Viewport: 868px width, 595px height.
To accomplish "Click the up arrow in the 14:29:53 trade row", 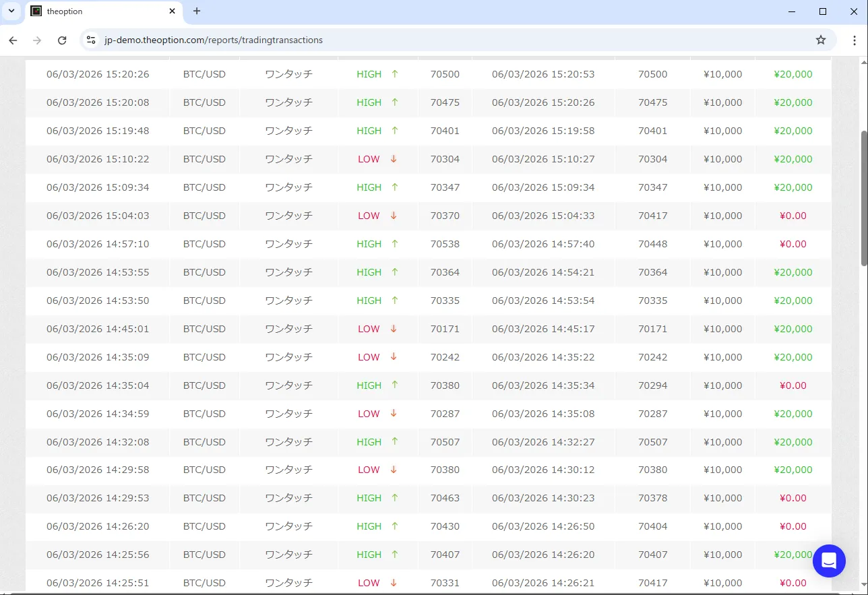I will (x=395, y=498).
